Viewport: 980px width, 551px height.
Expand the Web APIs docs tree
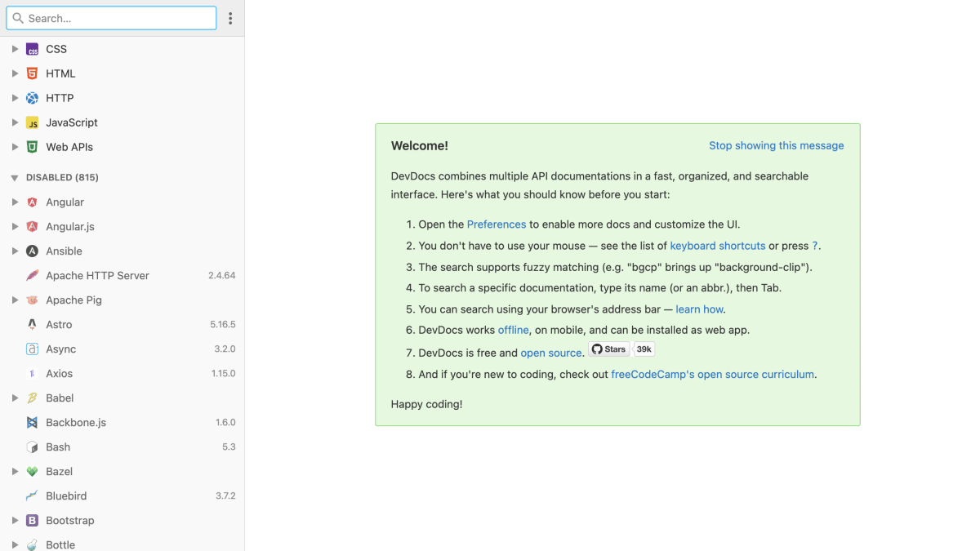pos(15,147)
